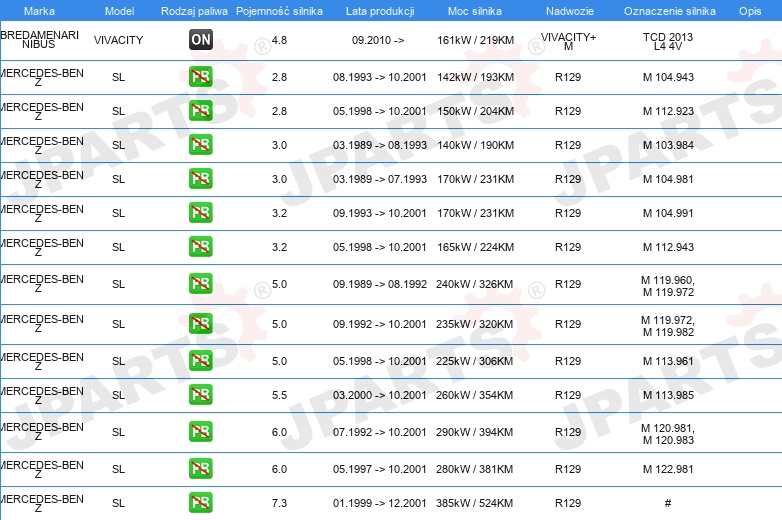Screen dimensions: 782x520
Task: Click the 385kW / 524KM power value
Action: pos(474,503)
